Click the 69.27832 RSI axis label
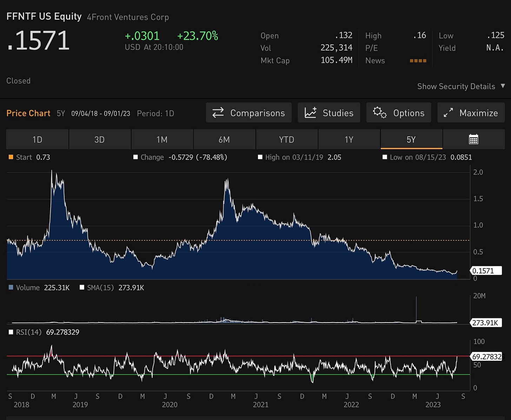Screen dimensions: 511x420 click(x=486, y=357)
